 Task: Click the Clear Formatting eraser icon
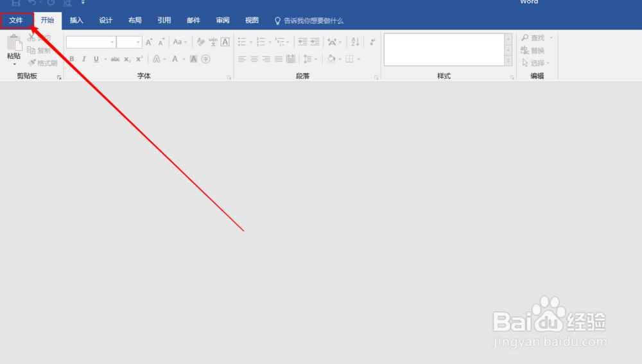[200, 42]
